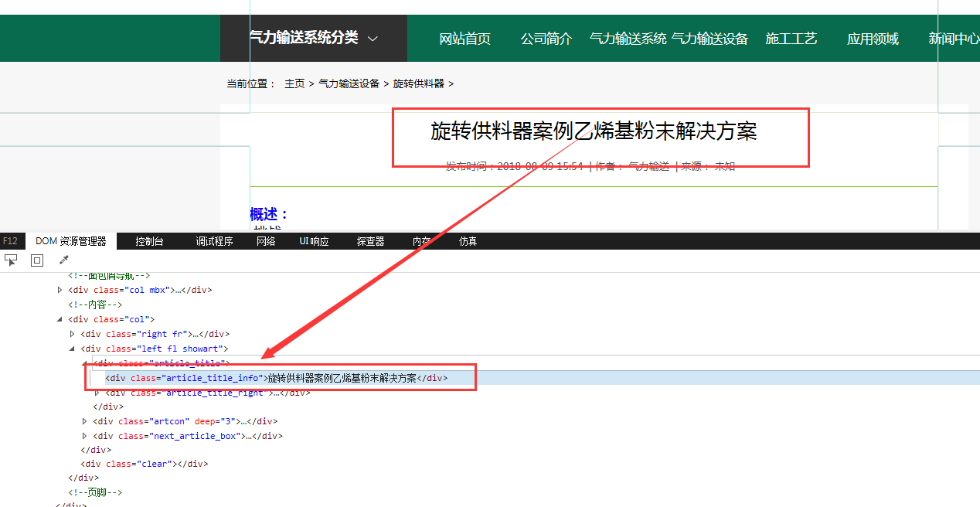Screen dimensions: 980x507
Task: Open the 调试程序 panel
Action: tap(214, 240)
